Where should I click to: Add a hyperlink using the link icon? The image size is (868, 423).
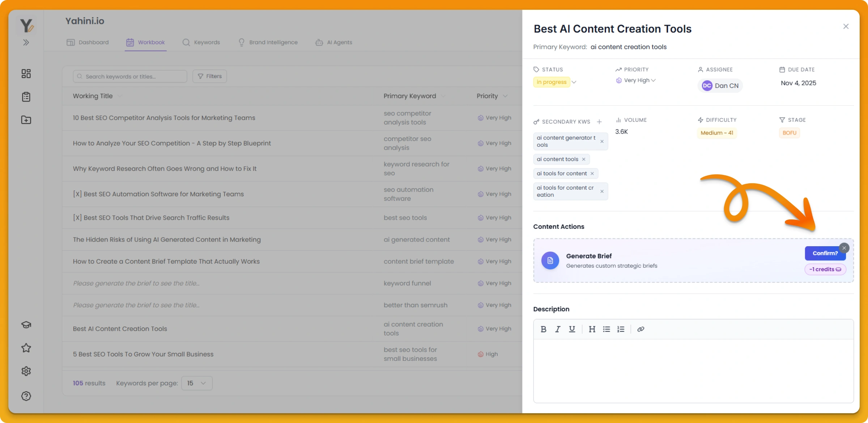tap(641, 329)
